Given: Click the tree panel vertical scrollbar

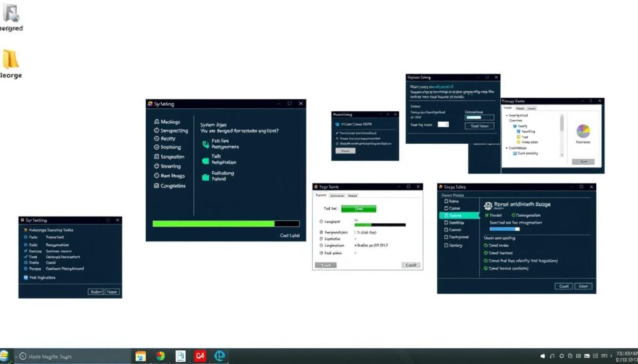Looking at the screenshot, I should 562,136.
